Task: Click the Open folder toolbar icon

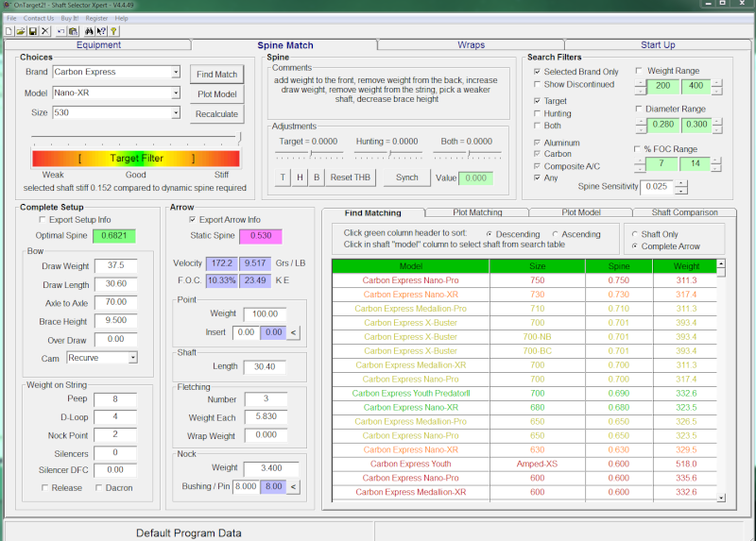Action: (x=21, y=31)
